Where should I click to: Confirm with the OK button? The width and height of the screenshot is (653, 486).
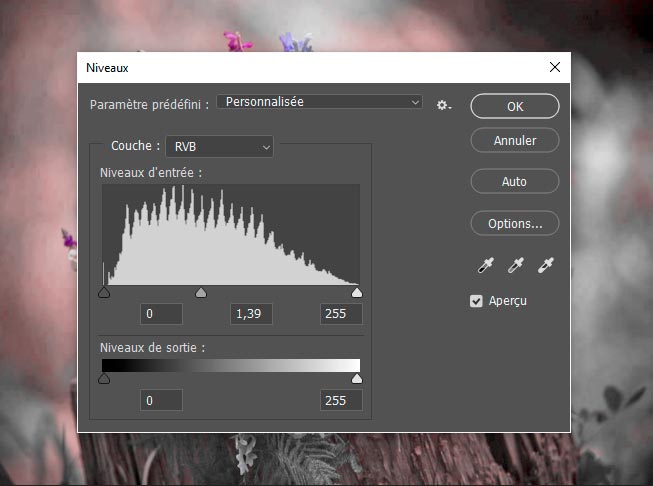tap(514, 106)
